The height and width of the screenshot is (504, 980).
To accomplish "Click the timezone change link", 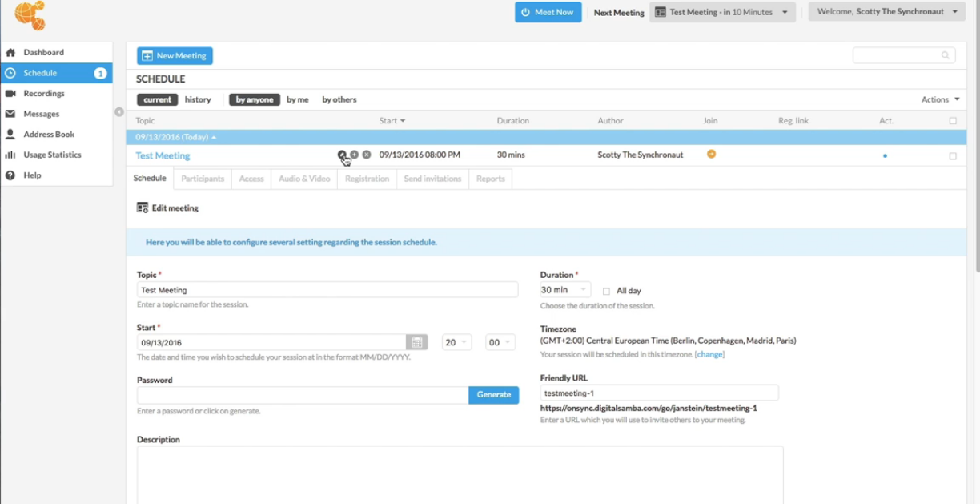I will pyautogui.click(x=709, y=354).
